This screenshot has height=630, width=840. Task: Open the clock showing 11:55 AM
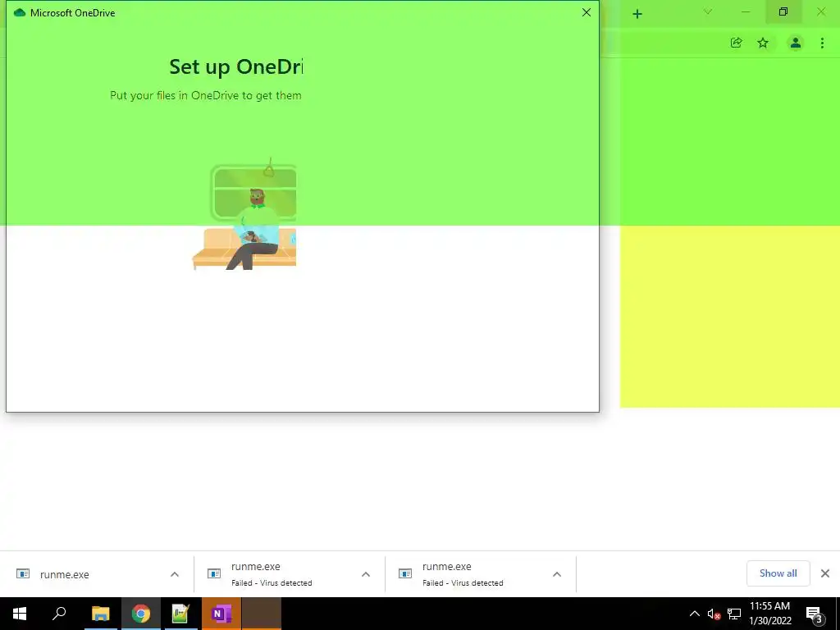[x=769, y=614]
